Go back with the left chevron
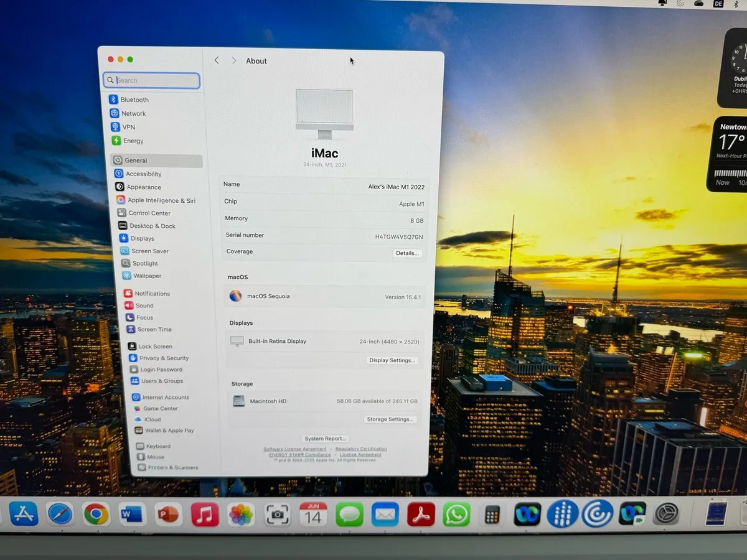The height and width of the screenshot is (560, 747). pos(217,60)
